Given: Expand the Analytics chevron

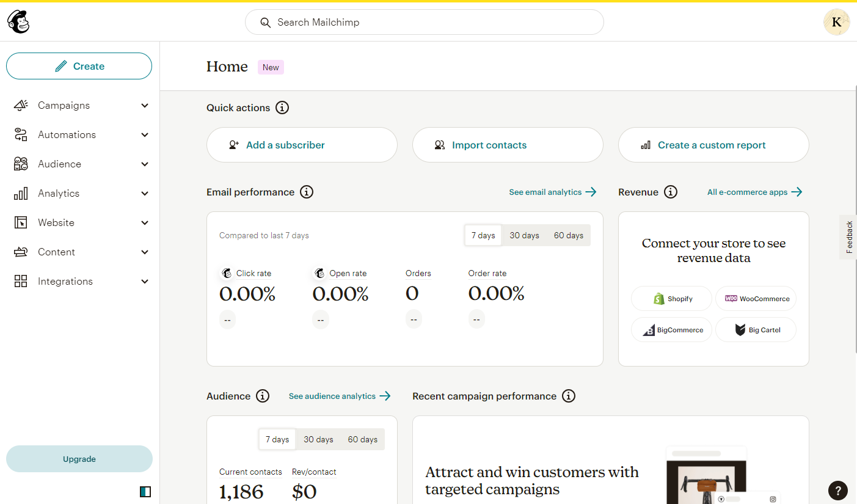Looking at the screenshot, I should pyautogui.click(x=145, y=194).
